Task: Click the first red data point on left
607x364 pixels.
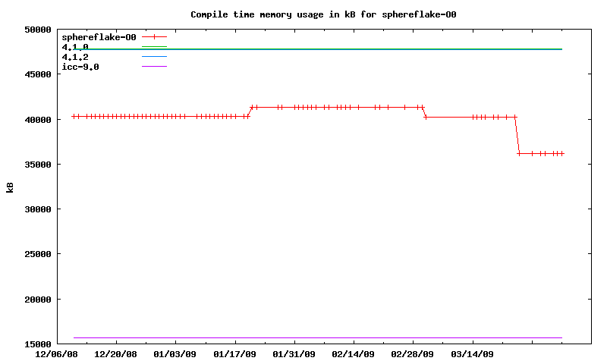Action: 74,116
